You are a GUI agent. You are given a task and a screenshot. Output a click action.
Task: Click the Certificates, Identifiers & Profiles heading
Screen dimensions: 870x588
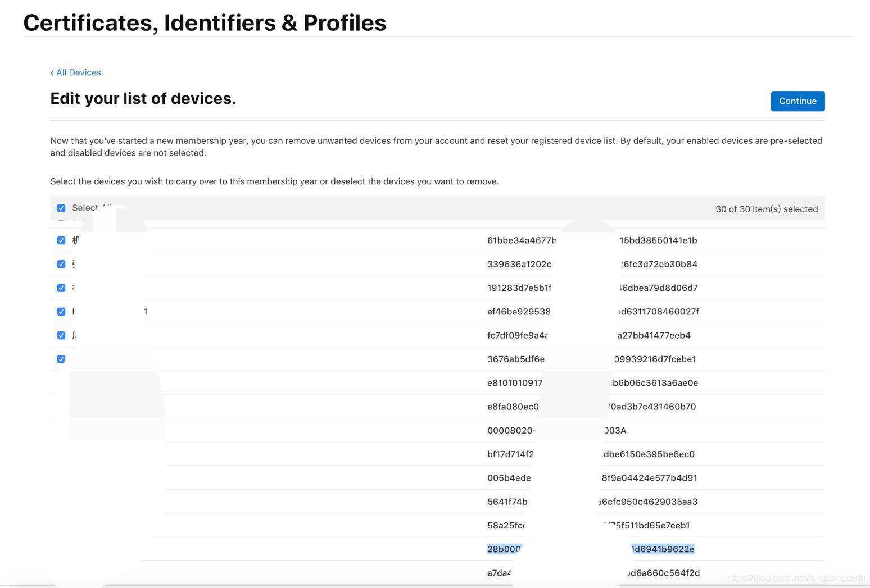(x=205, y=23)
